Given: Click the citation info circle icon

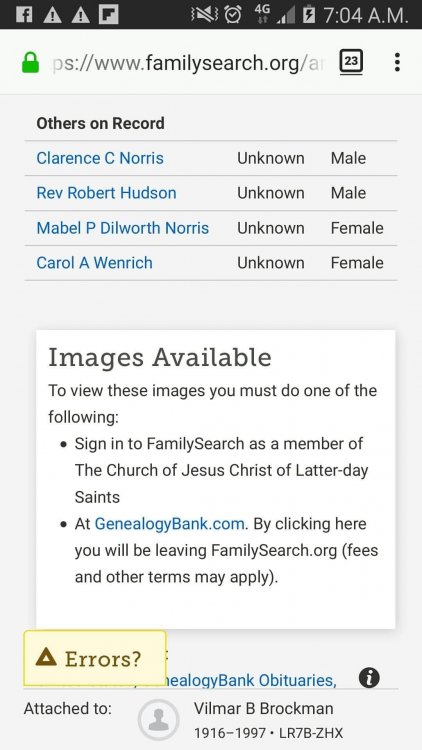Looking at the screenshot, I should (x=369, y=678).
